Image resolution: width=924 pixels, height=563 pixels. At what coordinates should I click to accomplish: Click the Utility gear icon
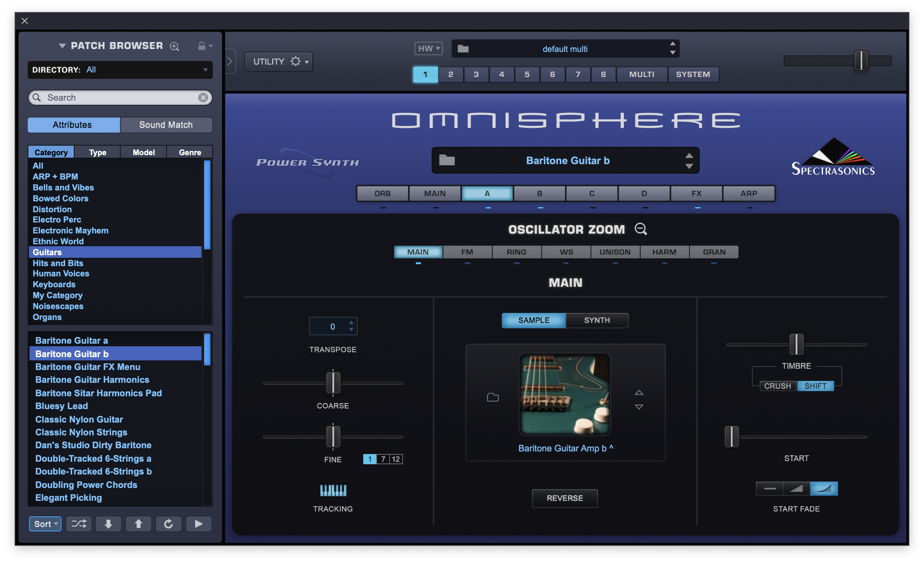(296, 61)
